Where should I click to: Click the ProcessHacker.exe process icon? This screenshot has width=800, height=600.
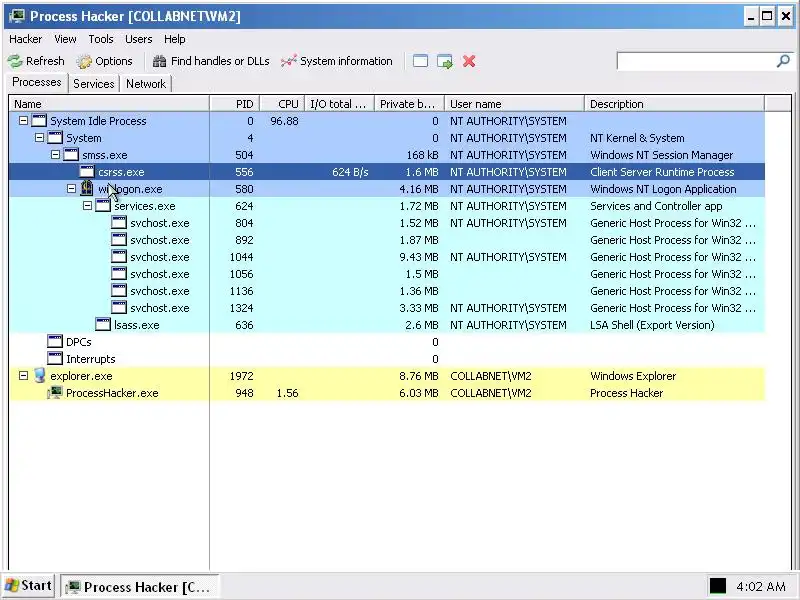[x=55, y=393]
